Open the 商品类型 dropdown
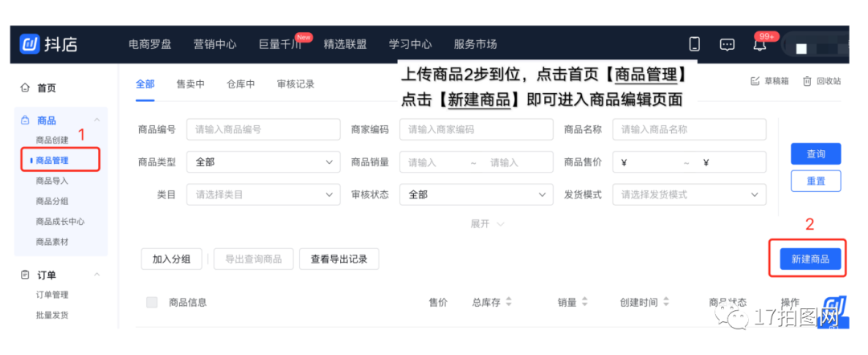 click(263, 162)
